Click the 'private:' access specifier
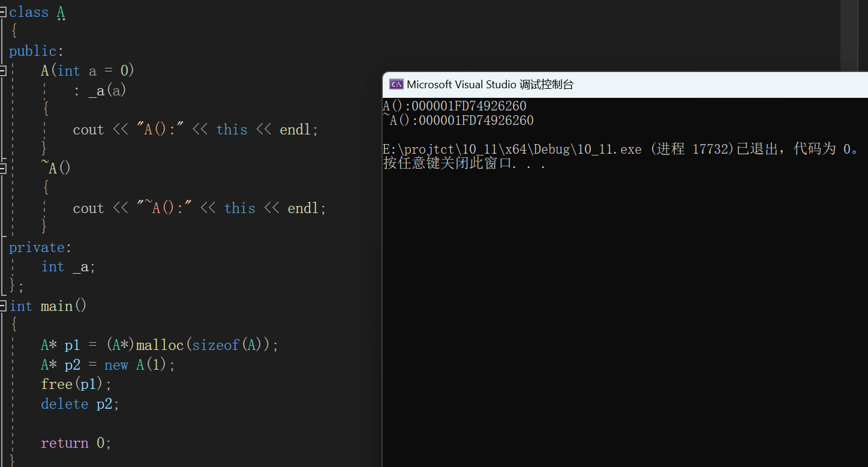The width and height of the screenshot is (868, 467). click(40, 247)
